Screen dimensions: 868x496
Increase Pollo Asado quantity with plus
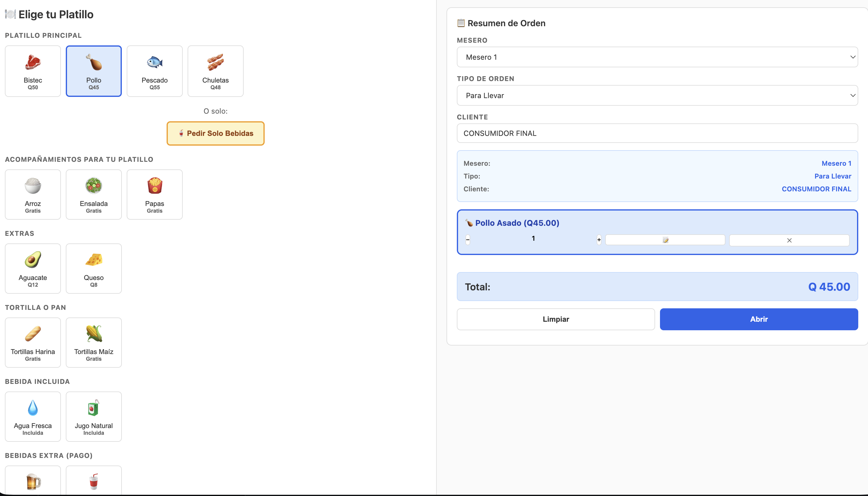click(x=599, y=240)
